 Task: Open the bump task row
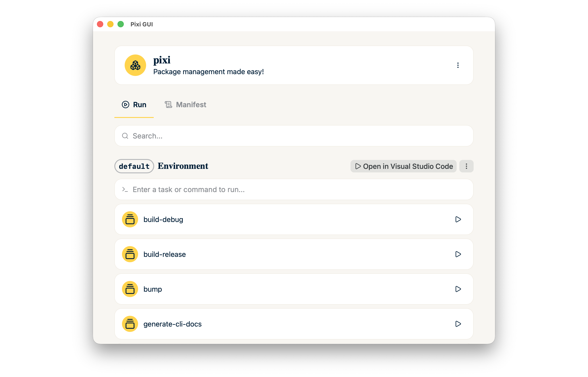pos(269,289)
